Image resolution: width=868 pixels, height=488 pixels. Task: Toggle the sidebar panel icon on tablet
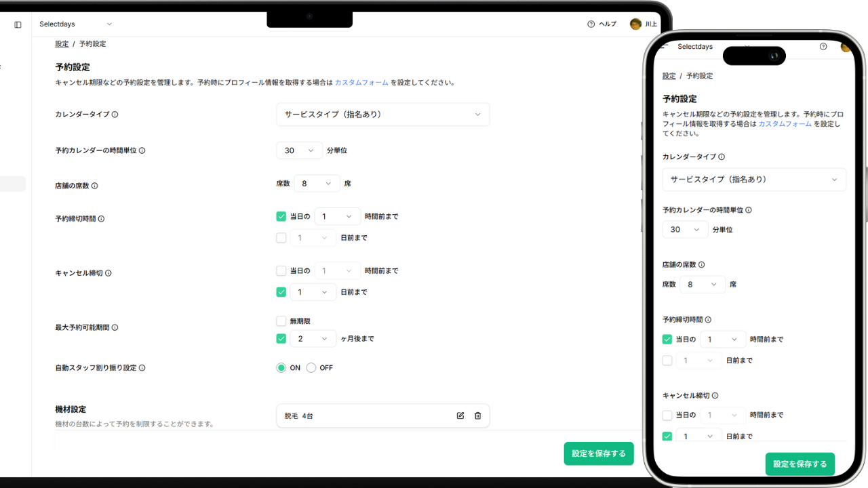(18, 24)
